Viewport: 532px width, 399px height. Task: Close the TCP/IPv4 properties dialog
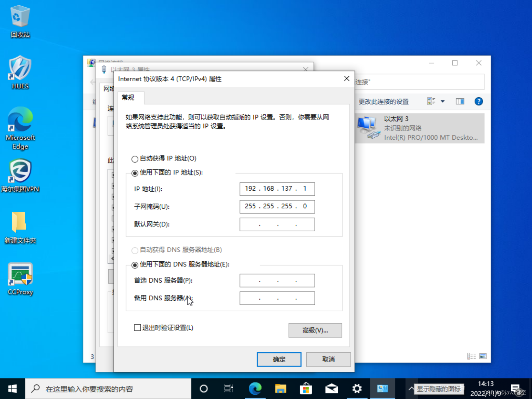(347, 79)
